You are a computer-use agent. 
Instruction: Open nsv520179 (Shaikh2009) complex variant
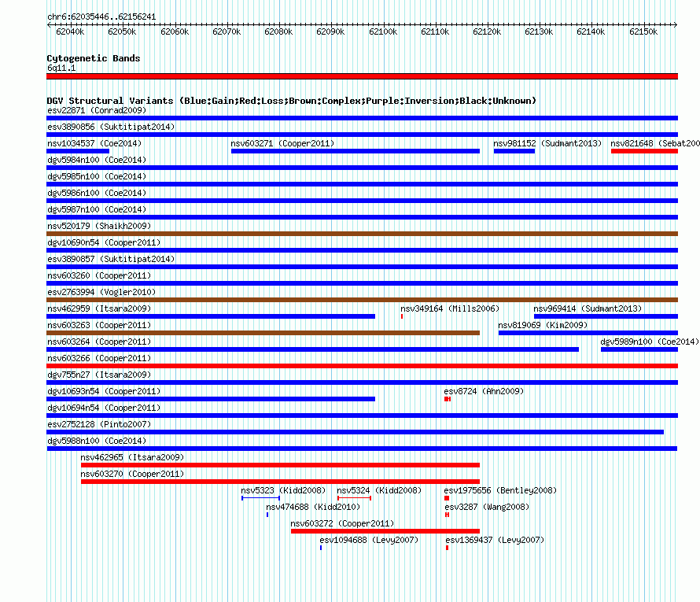[x=99, y=226]
